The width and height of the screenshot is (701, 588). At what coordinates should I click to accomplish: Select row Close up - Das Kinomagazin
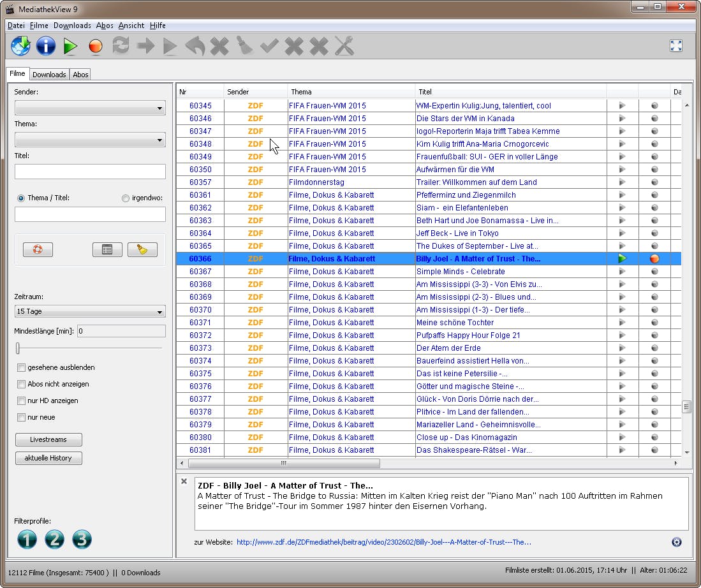click(x=429, y=437)
